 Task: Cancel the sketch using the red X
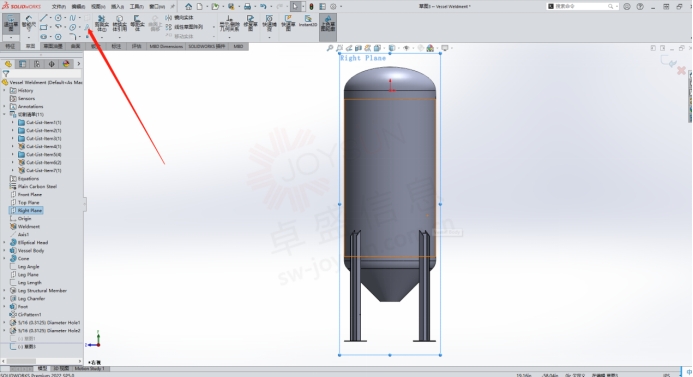tap(682, 70)
